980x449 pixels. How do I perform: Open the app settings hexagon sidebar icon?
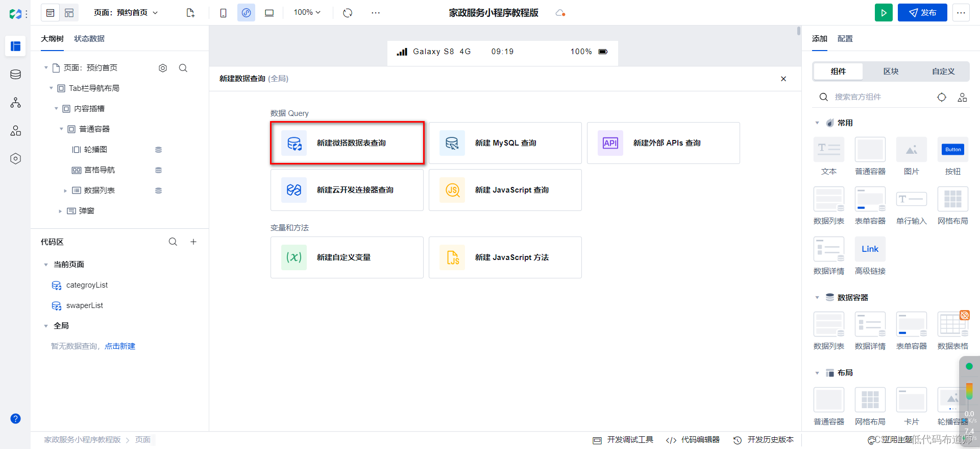click(15, 159)
